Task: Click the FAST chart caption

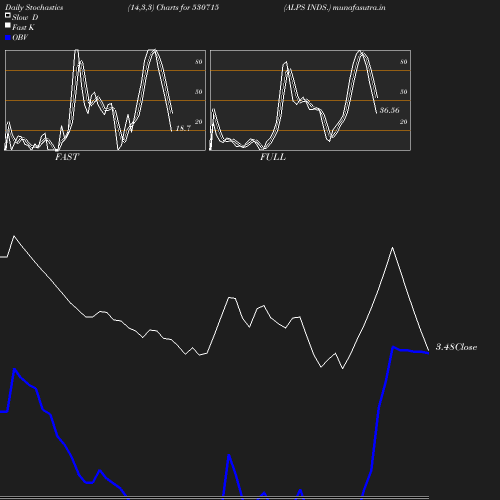Action: pyautogui.click(x=67, y=157)
